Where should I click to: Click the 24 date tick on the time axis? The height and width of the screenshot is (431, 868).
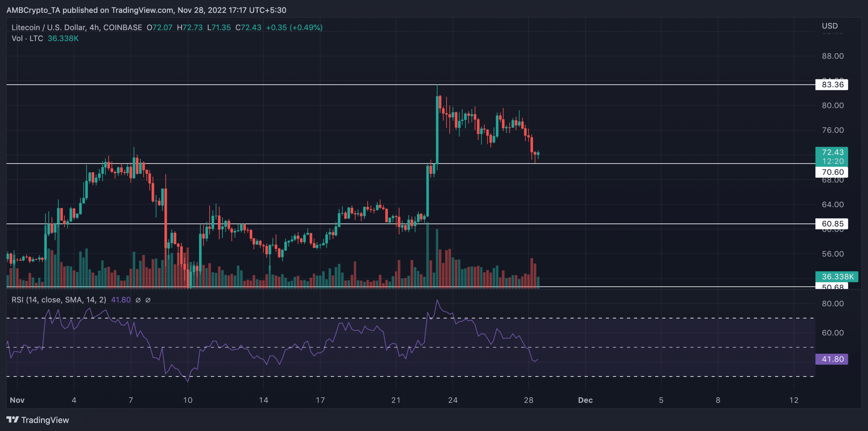tap(453, 400)
